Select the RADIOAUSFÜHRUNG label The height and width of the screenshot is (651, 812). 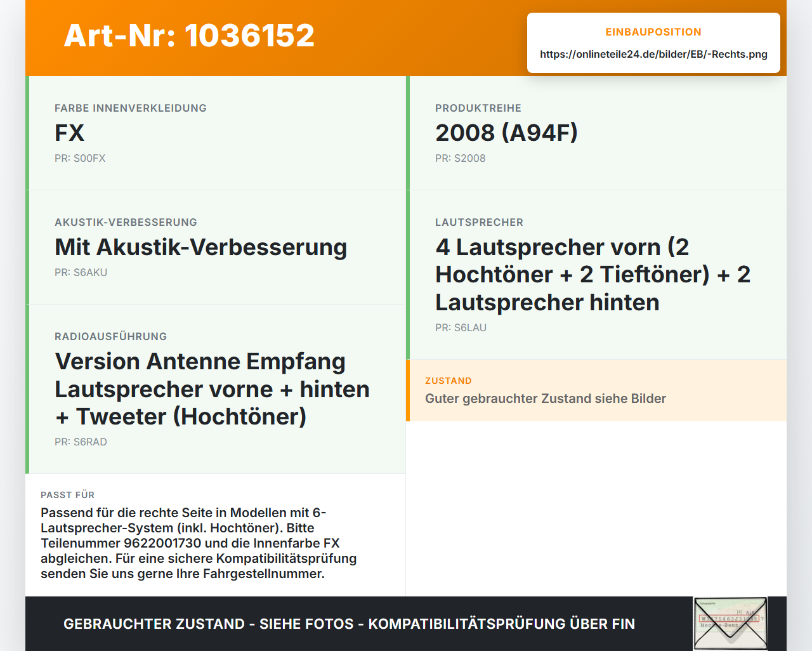tap(111, 336)
